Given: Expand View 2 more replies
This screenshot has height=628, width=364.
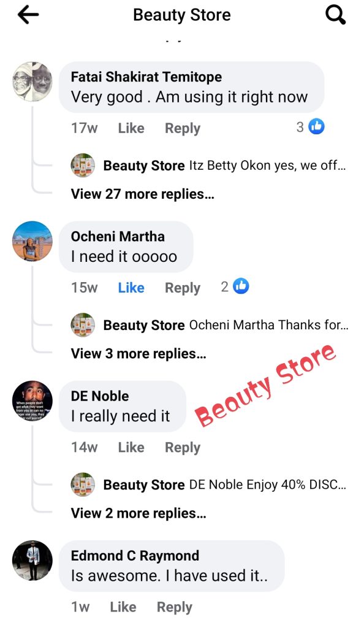Looking at the screenshot, I should click(x=138, y=513).
